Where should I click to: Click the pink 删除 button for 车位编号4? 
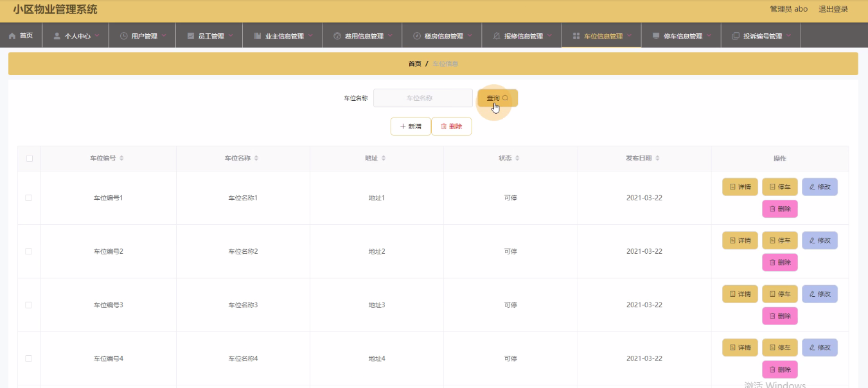780,369
